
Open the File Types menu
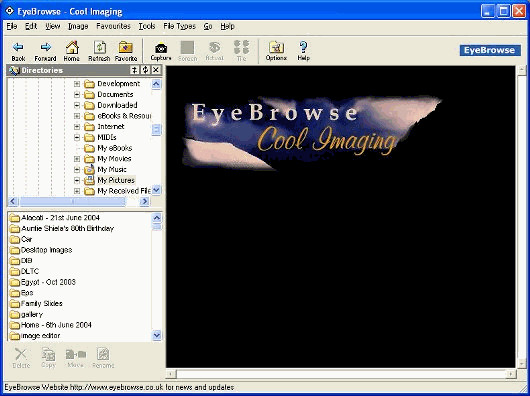tap(179, 26)
